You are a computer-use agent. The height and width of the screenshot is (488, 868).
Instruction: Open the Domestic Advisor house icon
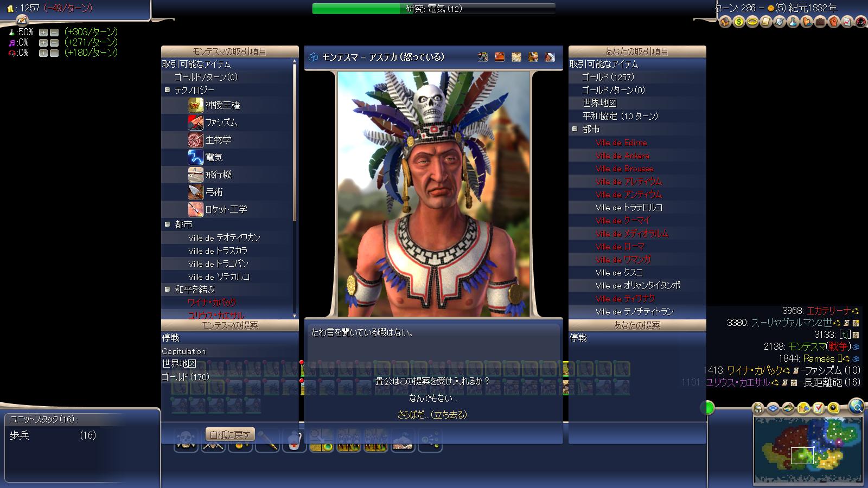(x=725, y=22)
